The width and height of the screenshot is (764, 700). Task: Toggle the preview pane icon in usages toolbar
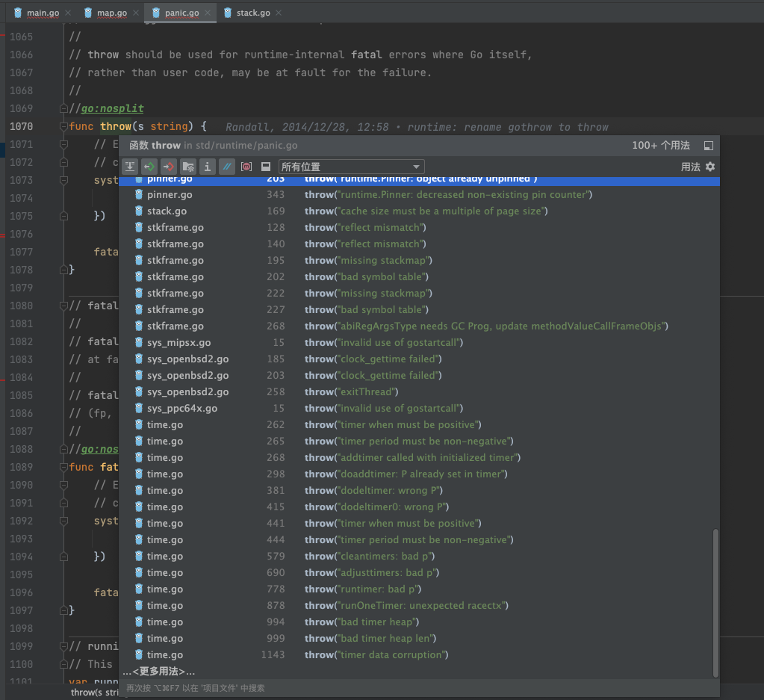pos(266,167)
